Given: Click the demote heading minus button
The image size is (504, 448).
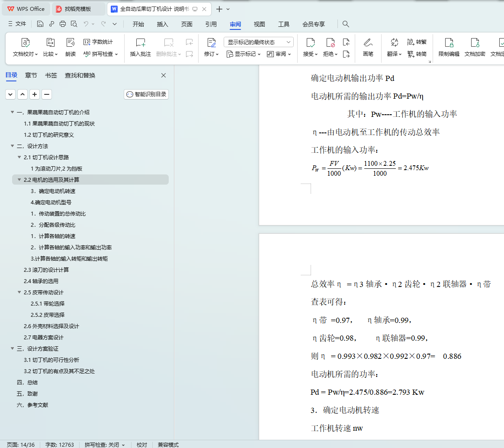Looking at the screenshot, I should [x=47, y=94].
